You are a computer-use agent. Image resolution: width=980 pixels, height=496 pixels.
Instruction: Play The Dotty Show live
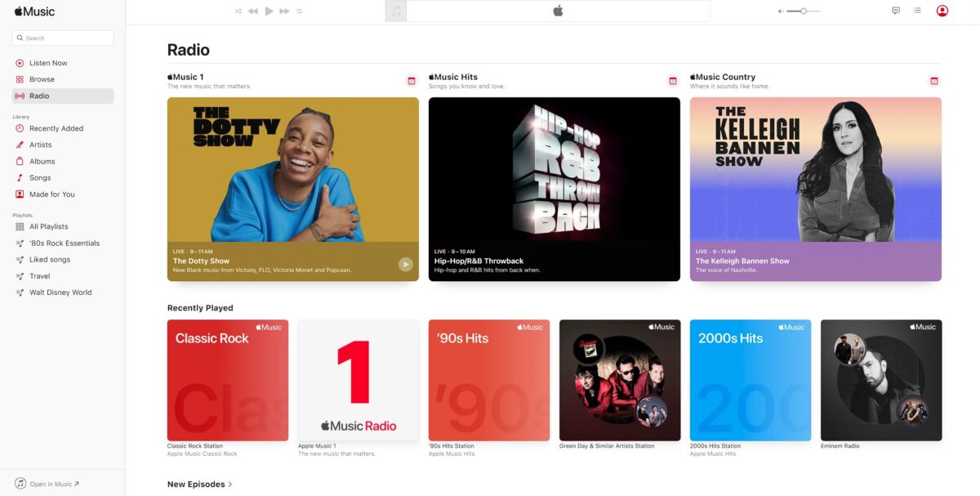click(x=406, y=264)
